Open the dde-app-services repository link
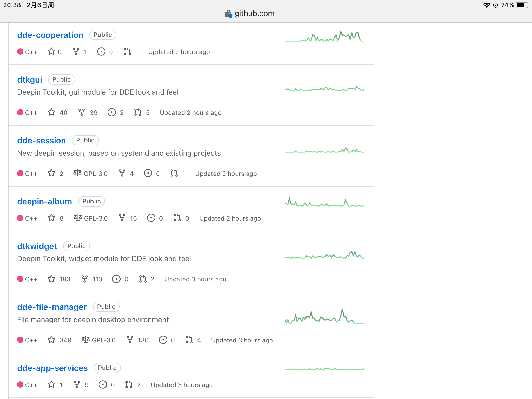The image size is (532, 399). click(52, 368)
